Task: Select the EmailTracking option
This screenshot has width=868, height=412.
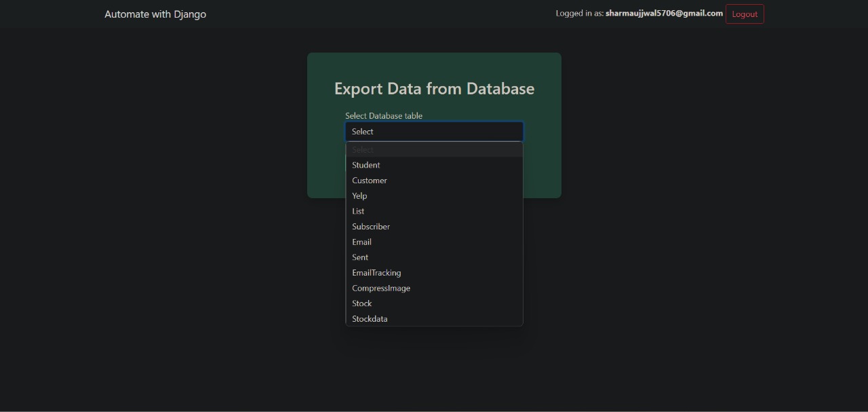Action: [434, 273]
